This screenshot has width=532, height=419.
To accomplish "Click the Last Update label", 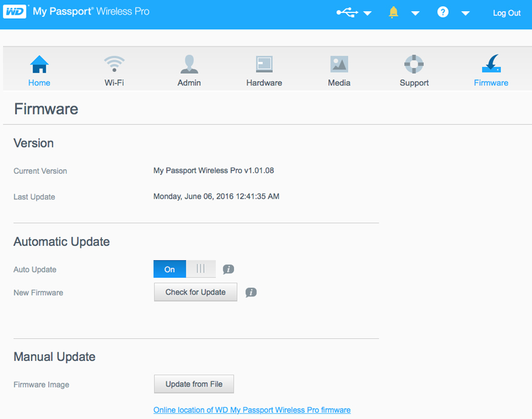I will pyautogui.click(x=34, y=197).
